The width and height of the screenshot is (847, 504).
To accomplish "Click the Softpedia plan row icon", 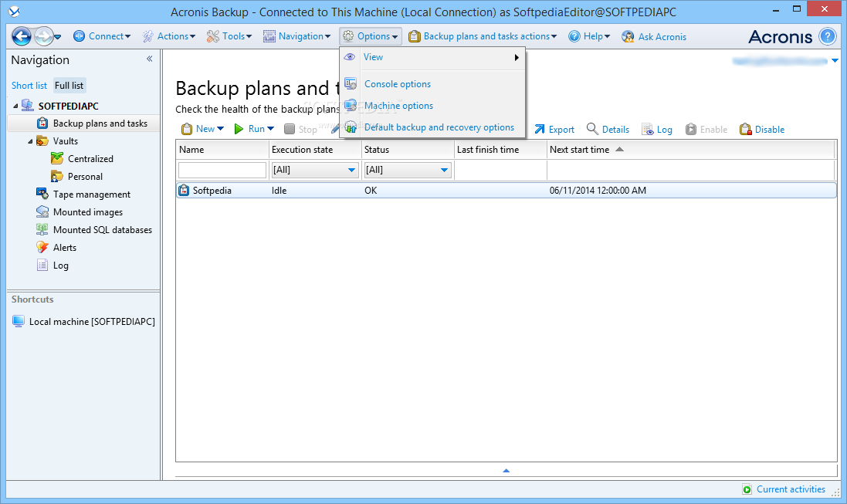I will click(x=185, y=190).
